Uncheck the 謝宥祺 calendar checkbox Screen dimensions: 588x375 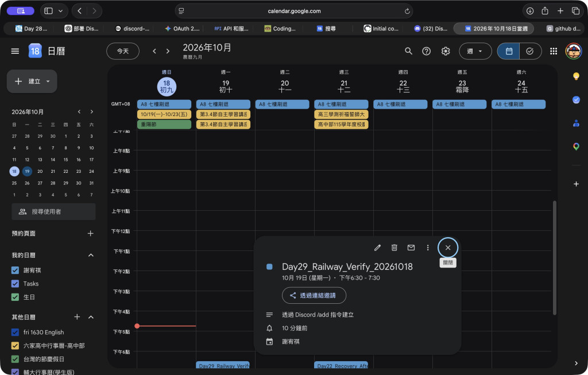point(15,270)
